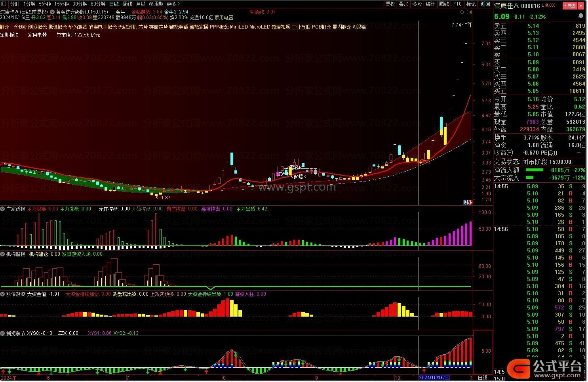Click the 买一 bid price 5.09

pyautogui.click(x=533, y=62)
